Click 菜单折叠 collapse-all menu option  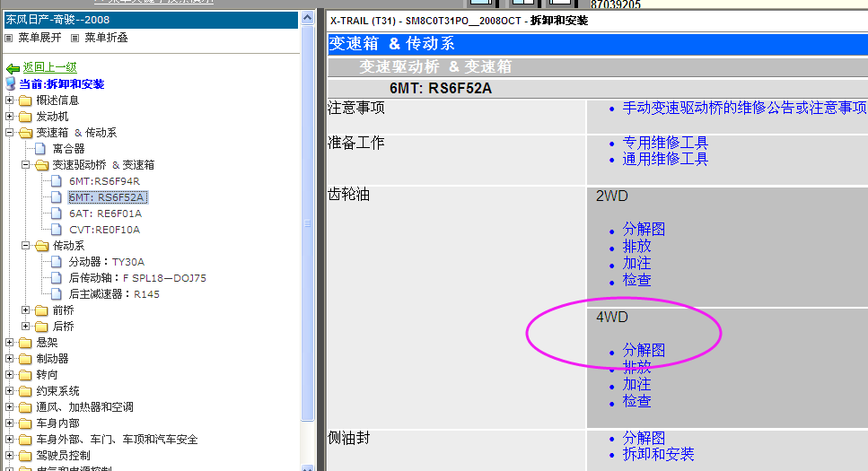coord(106,38)
